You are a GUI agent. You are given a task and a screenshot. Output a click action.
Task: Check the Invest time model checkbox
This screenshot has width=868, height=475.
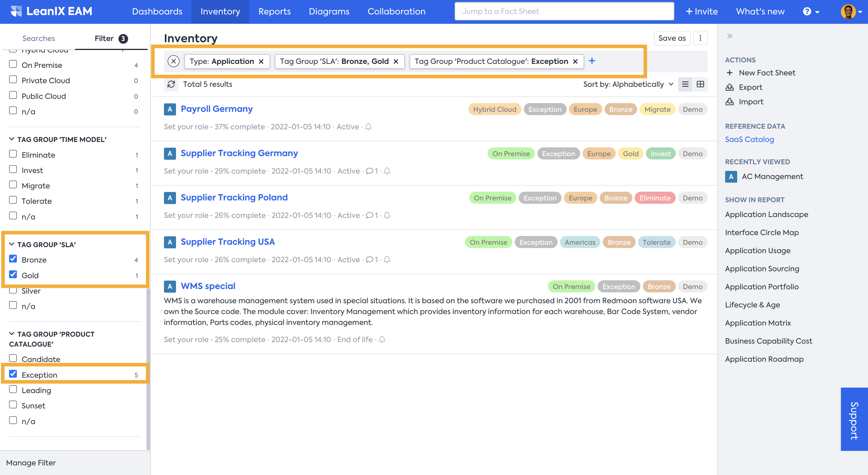coord(13,169)
